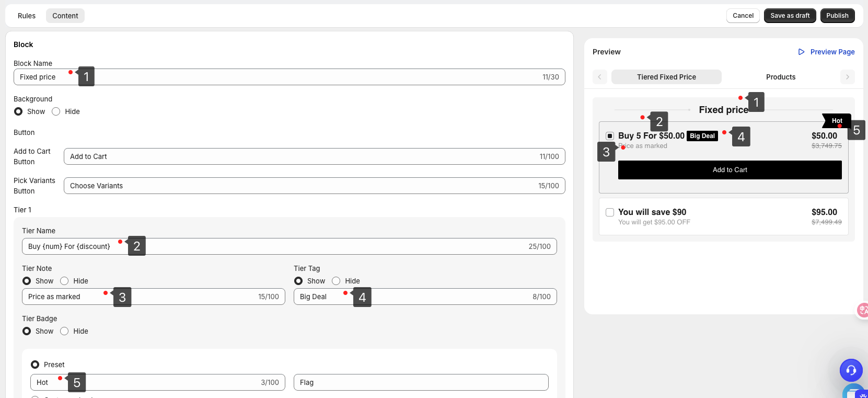Switch to the Products preview tab
The width and height of the screenshot is (868, 398).
(x=780, y=77)
